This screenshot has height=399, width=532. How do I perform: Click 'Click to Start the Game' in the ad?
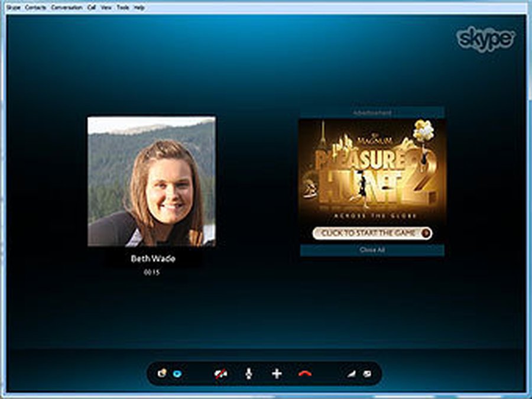click(372, 232)
